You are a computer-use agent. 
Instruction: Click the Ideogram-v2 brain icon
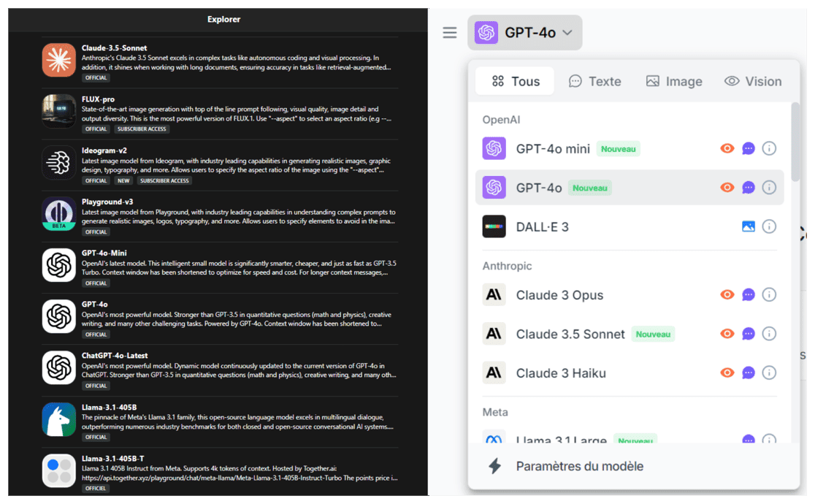[58, 162]
